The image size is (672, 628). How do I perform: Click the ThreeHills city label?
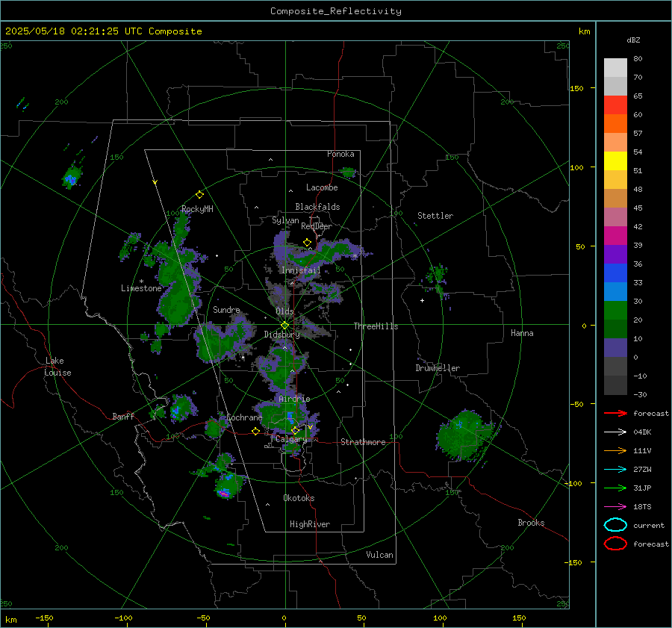click(376, 326)
